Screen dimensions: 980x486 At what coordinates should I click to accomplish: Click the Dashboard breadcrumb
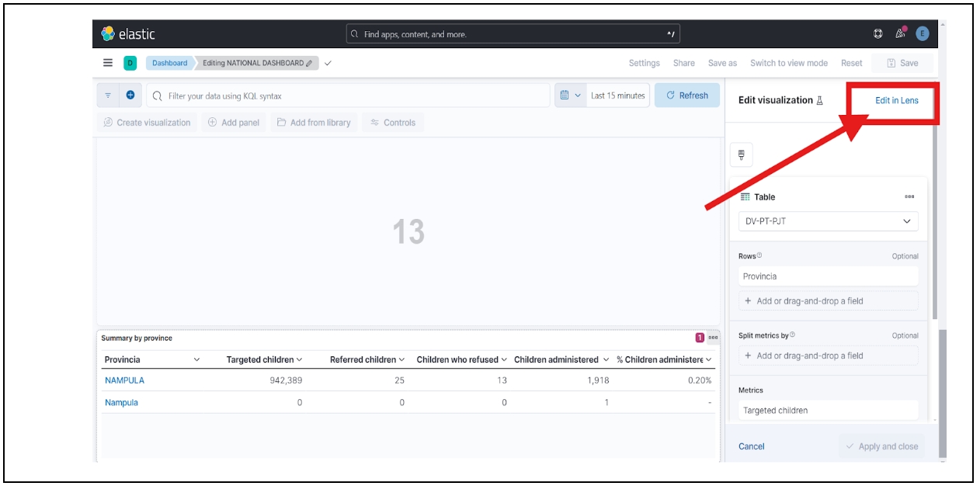click(169, 63)
